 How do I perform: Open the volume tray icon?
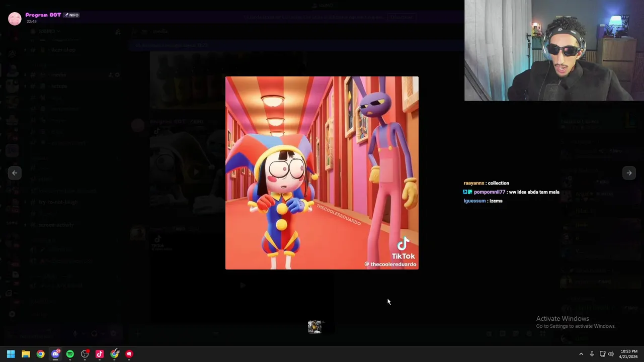(x=611, y=354)
